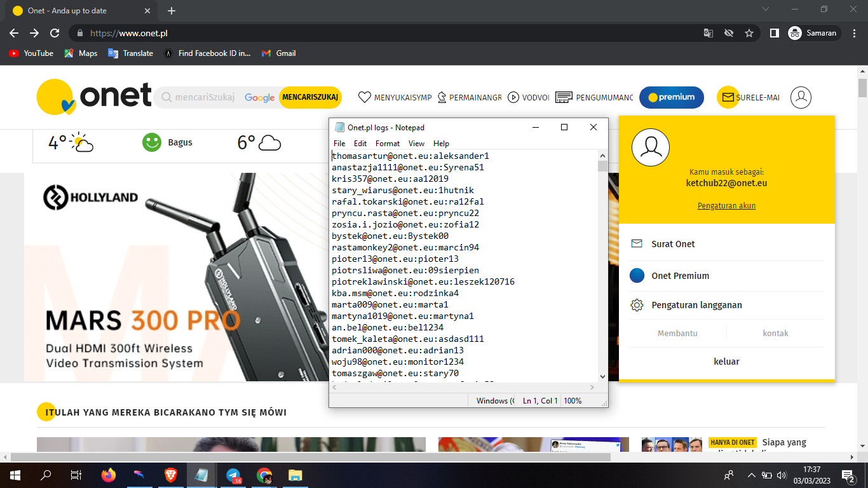This screenshot has width=868, height=488.
Task: Open the Gmail bookmark
Action: coord(279,53)
